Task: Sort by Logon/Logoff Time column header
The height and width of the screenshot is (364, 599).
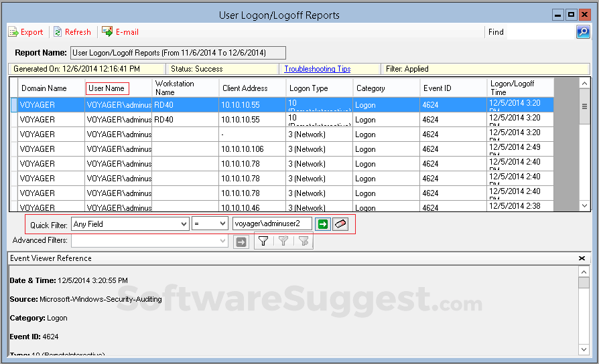Action: click(x=521, y=88)
